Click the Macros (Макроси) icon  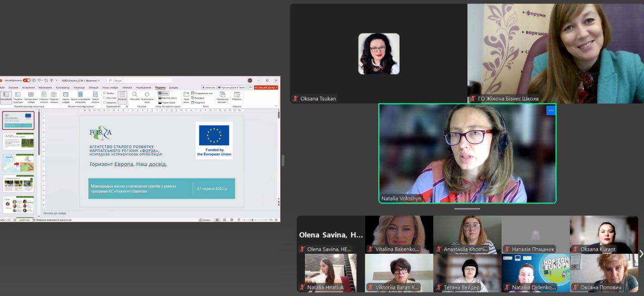coord(236,95)
